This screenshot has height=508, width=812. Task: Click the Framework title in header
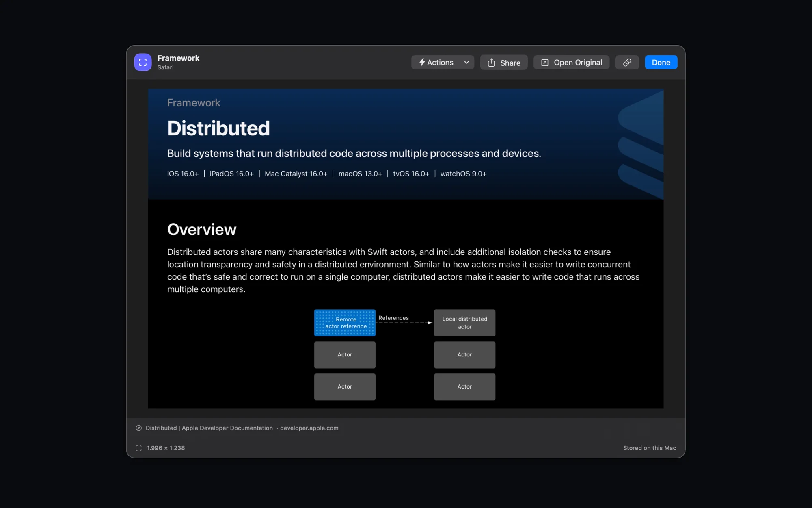[178, 58]
